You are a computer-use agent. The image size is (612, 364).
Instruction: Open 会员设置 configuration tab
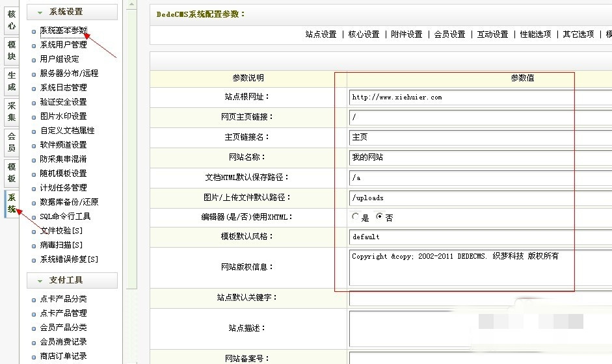[x=449, y=34]
